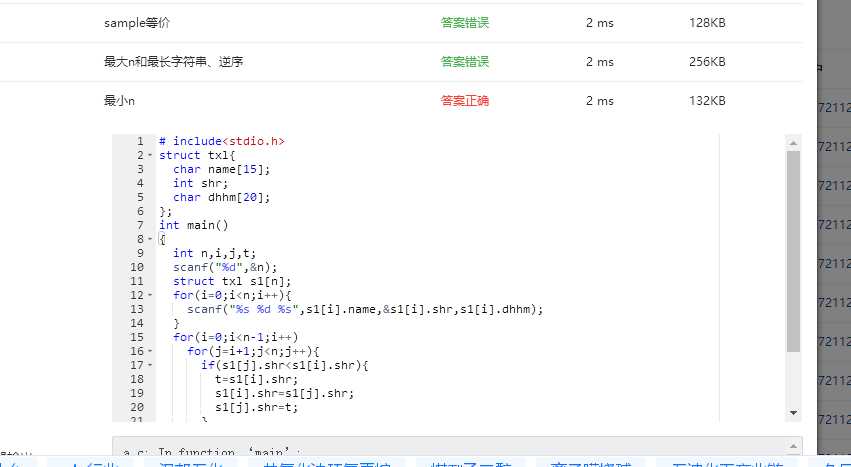Fold the inner for loop at line 16
This screenshot has height=467, width=851.
pyautogui.click(x=150, y=351)
